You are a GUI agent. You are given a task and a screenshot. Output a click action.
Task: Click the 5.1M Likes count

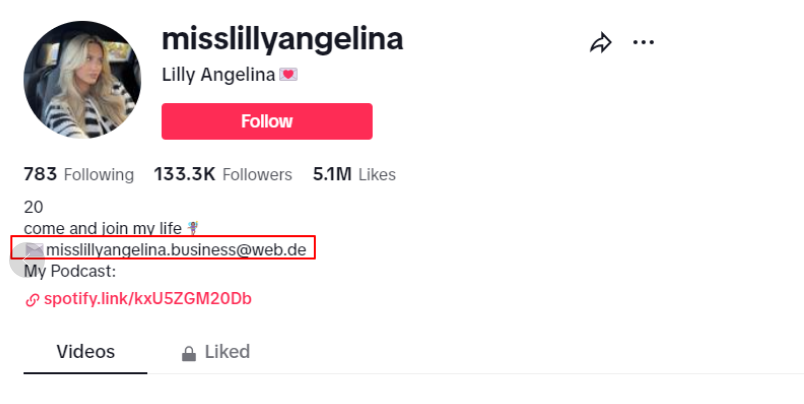pyautogui.click(x=354, y=175)
